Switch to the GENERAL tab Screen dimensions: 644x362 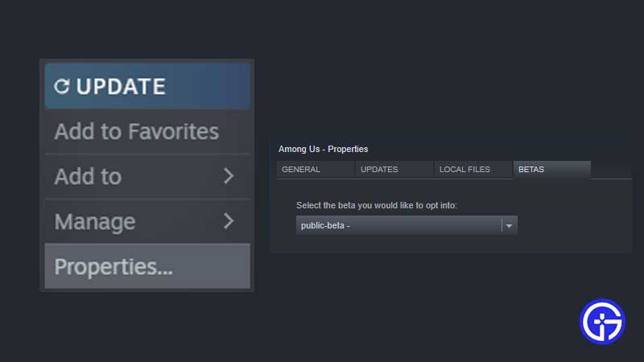pyautogui.click(x=301, y=170)
